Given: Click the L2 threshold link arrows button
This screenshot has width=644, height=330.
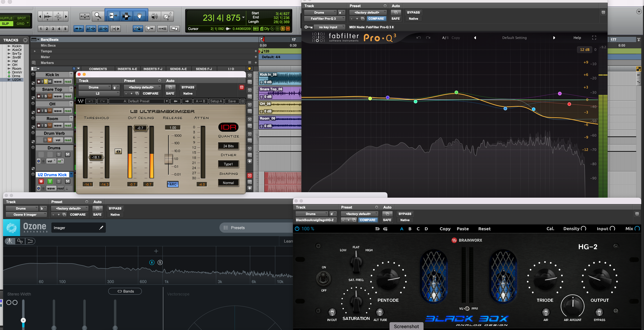Looking at the screenshot, I should [x=118, y=152].
